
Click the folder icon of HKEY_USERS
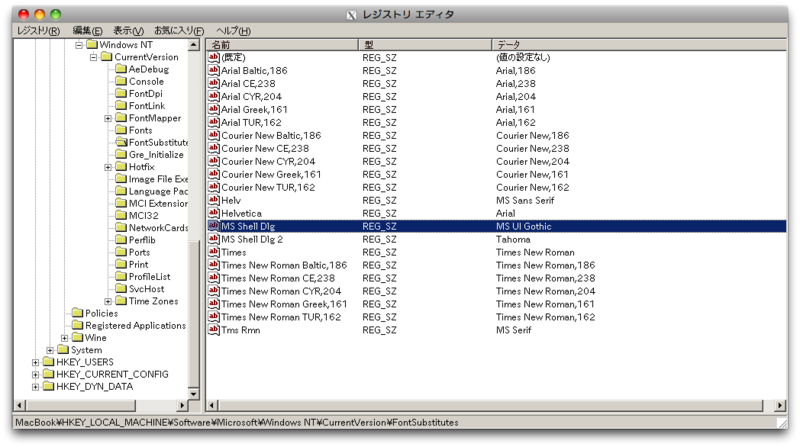[x=48, y=362]
